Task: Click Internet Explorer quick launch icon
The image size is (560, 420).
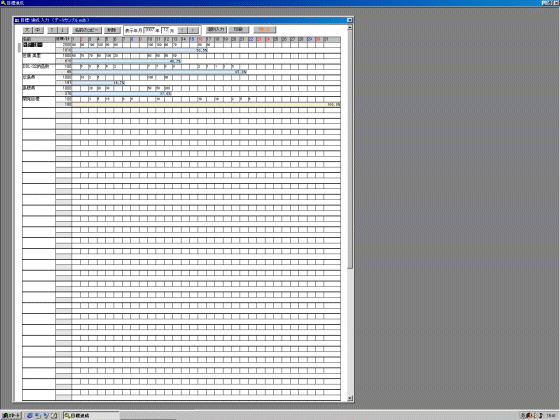Action: 30,415
